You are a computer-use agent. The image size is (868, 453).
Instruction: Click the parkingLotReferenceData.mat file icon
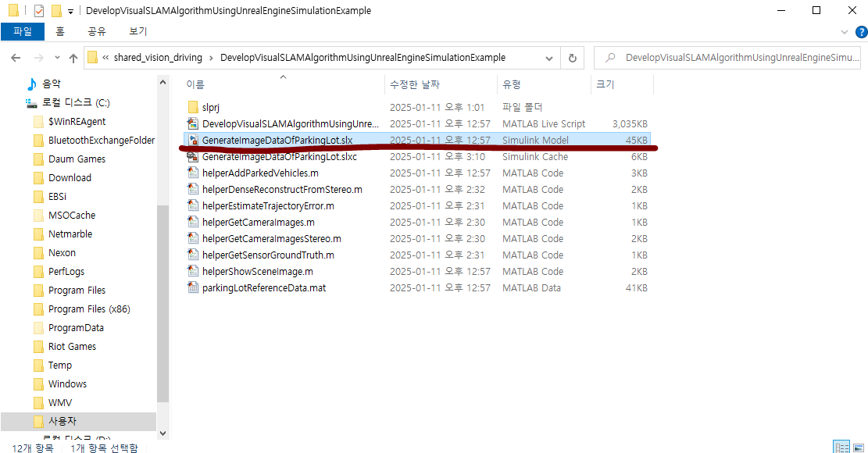(x=193, y=287)
